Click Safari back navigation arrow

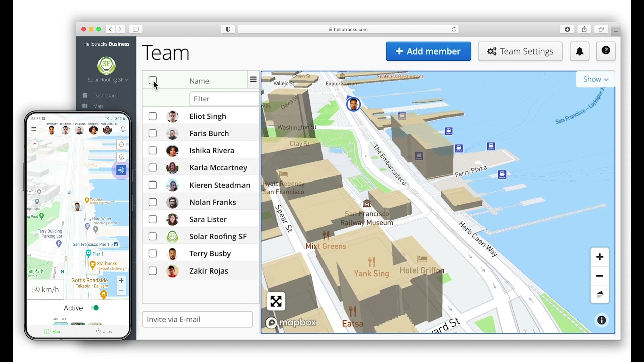110,29
